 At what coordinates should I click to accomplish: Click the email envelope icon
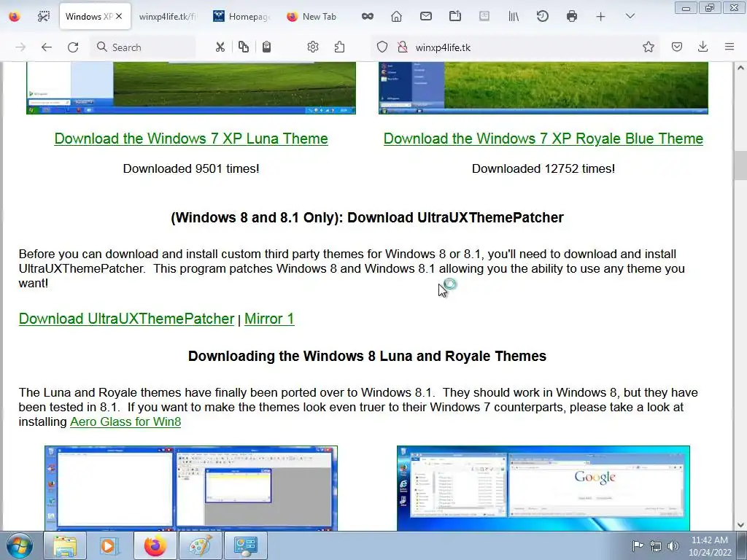point(426,16)
